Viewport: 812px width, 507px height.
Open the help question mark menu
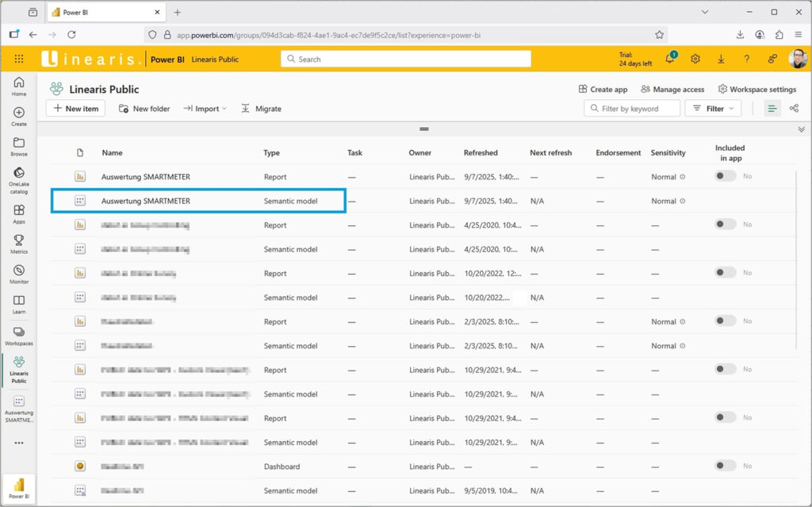(747, 59)
